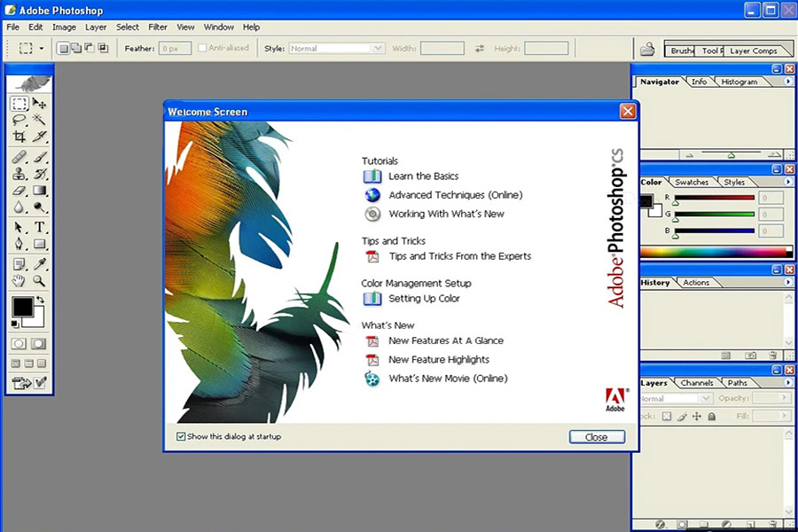
Task: Uncheck Show this dialog at startup
Action: tap(181, 437)
